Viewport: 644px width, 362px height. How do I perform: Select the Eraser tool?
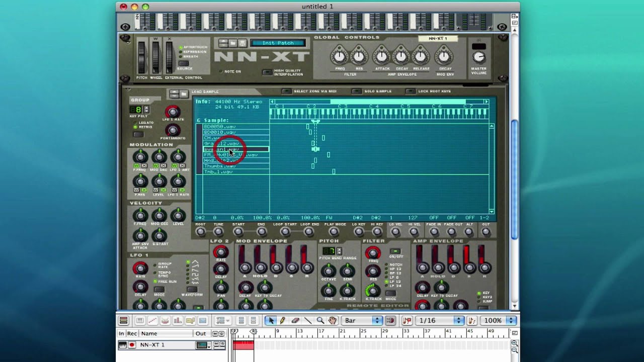(295, 320)
